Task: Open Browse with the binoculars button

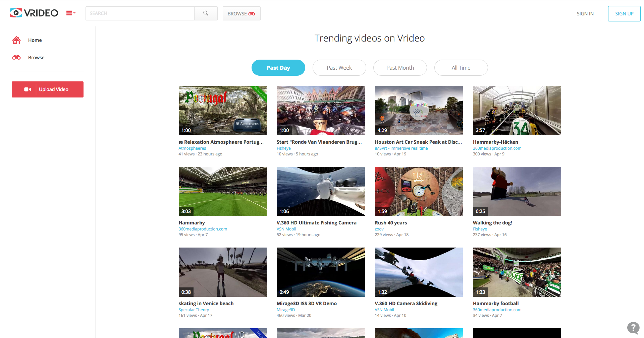Action: tap(241, 13)
